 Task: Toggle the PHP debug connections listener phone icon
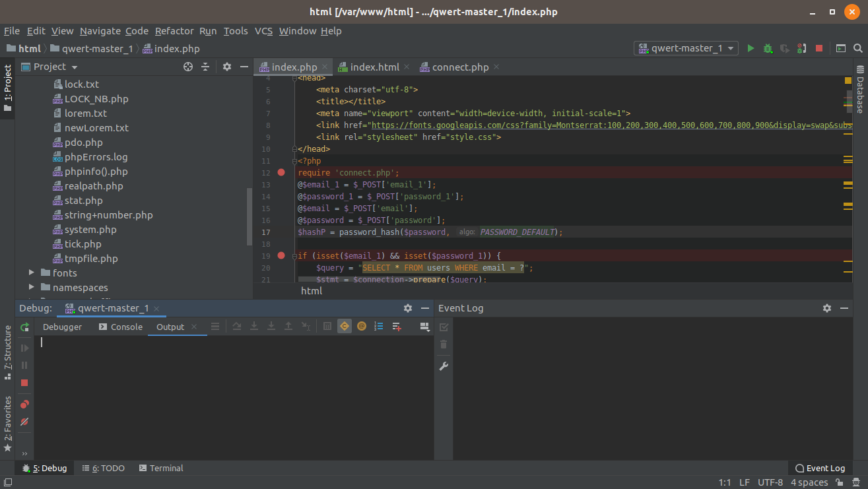801,48
